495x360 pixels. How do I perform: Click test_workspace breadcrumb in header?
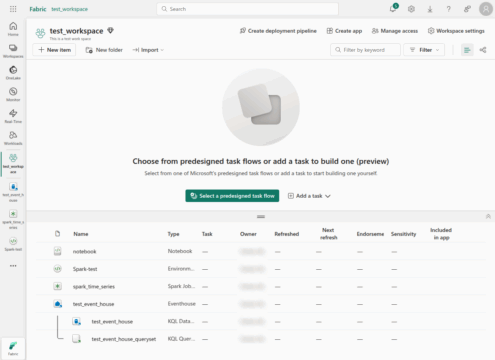(69, 9)
